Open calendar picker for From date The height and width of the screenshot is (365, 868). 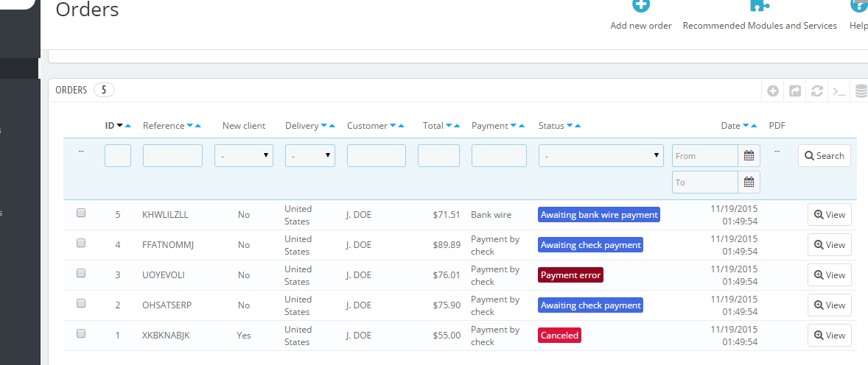pos(749,155)
